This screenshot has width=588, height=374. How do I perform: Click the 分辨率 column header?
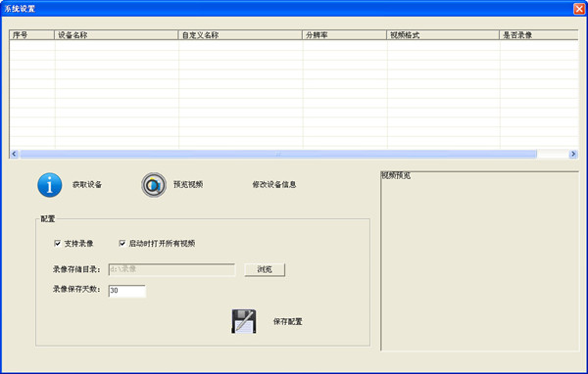pyautogui.click(x=345, y=35)
